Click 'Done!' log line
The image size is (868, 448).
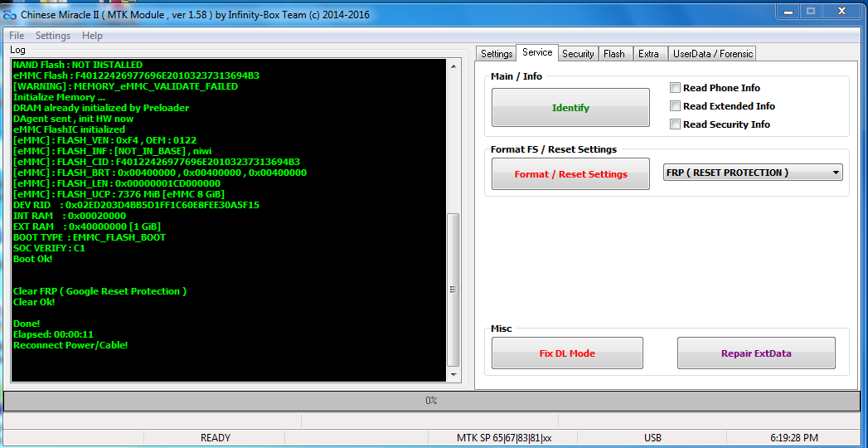click(26, 324)
